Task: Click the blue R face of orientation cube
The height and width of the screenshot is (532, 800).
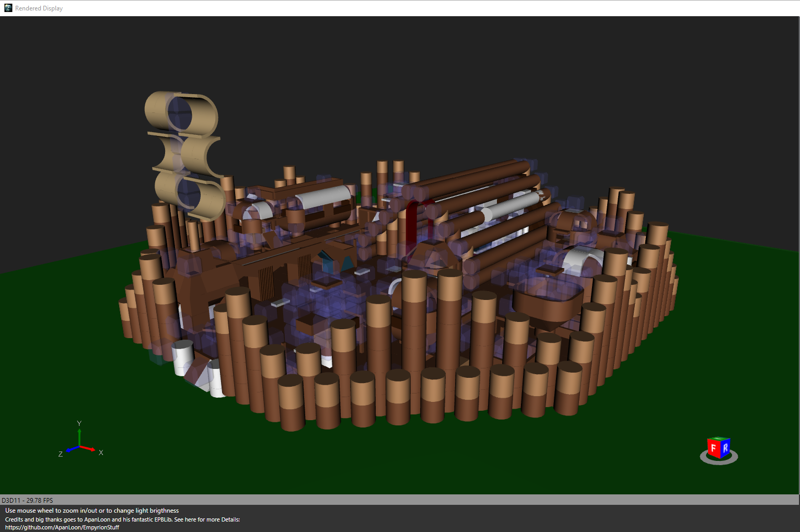Action: pos(725,447)
